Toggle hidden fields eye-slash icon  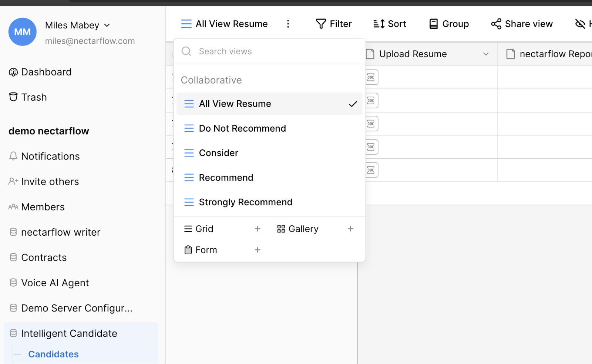click(580, 24)
